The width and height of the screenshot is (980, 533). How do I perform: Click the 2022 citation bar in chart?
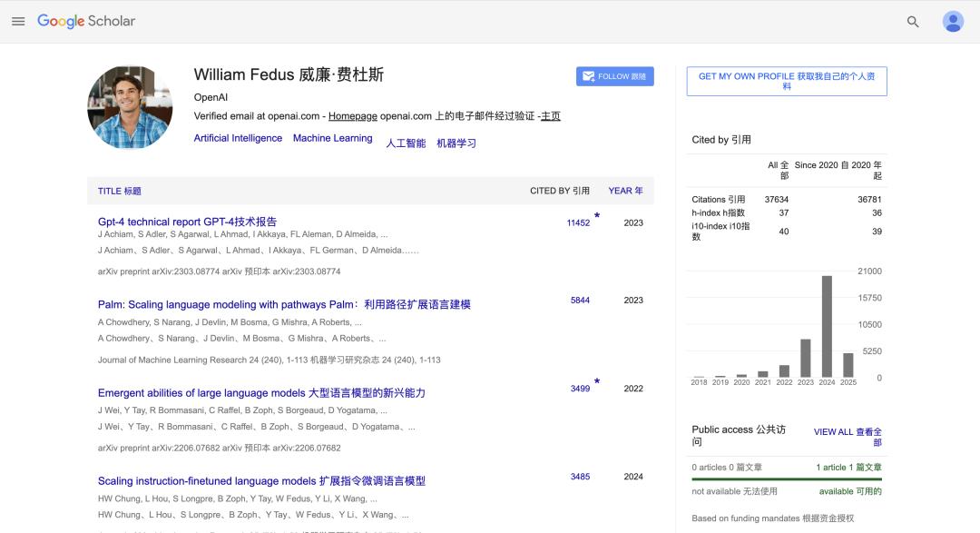pyautogui.click(x=784, y=371)
